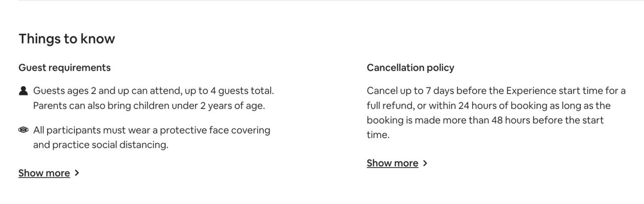644x204 pixels.
Task: Click the person icon beside guest ages
Action: [x=23, y=91]
